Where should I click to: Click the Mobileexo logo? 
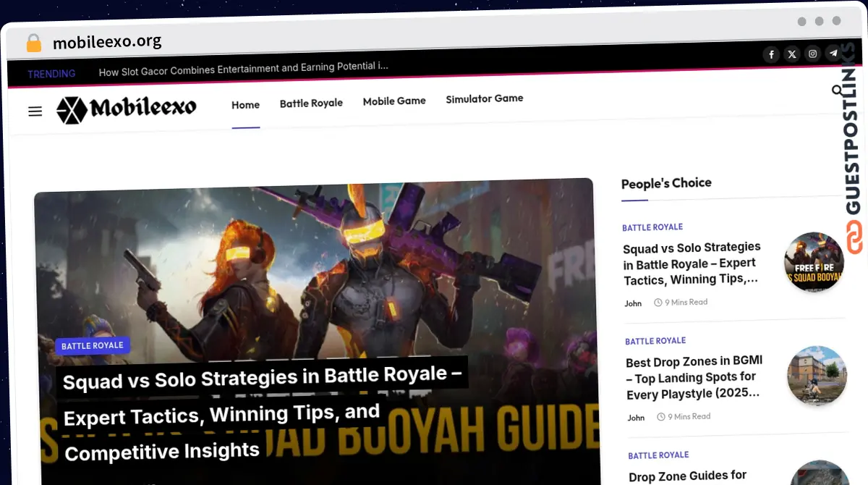click(x=127, y=109)
